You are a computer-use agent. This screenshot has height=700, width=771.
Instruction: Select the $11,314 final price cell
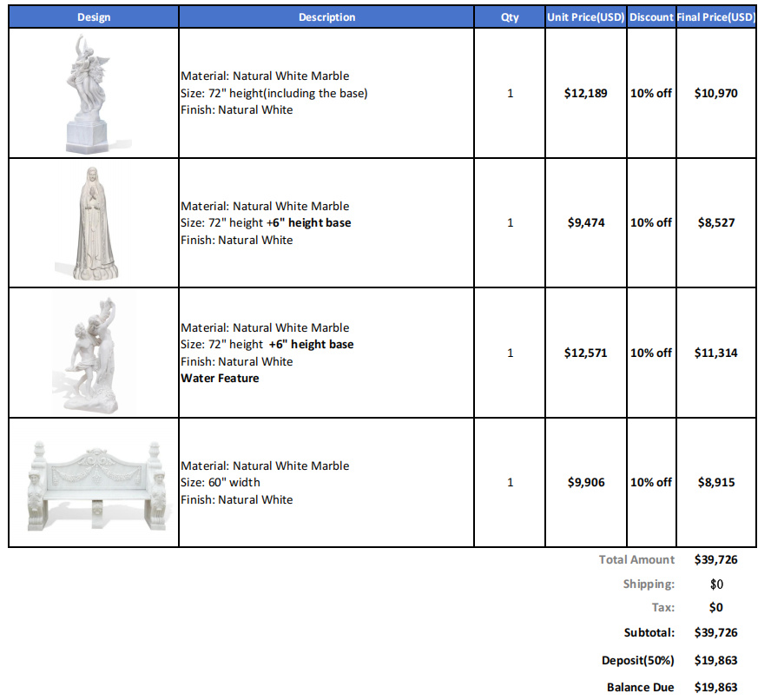coord(718,353)
